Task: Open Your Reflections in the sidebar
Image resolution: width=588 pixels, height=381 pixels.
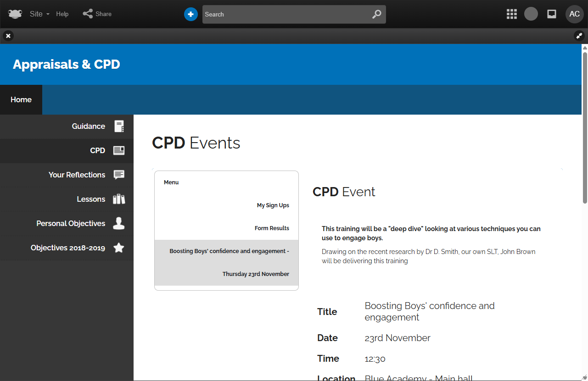Action: pos(77,175)
